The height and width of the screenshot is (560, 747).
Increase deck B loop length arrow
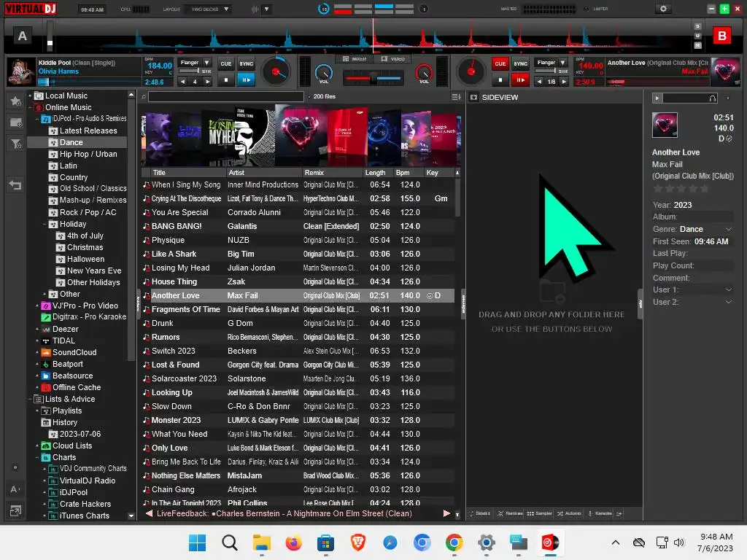point(564,82)
